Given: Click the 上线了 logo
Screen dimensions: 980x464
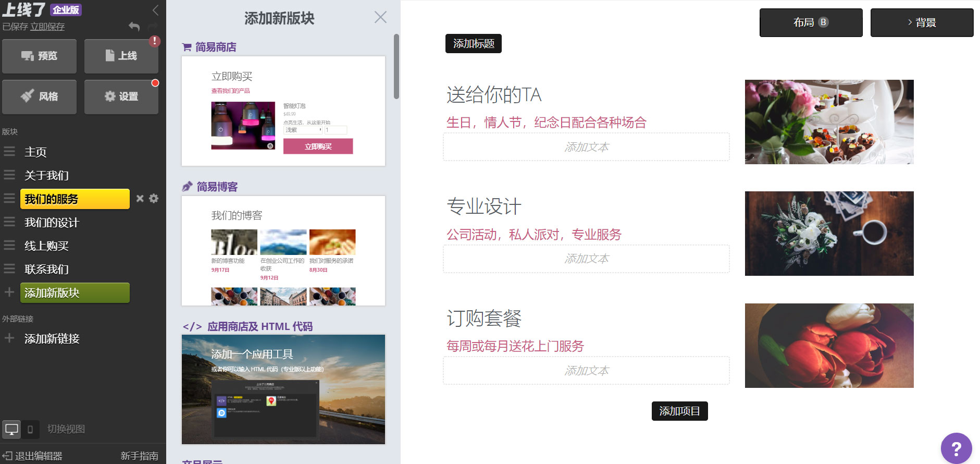Looking at the screenshot, I should 23,10.
